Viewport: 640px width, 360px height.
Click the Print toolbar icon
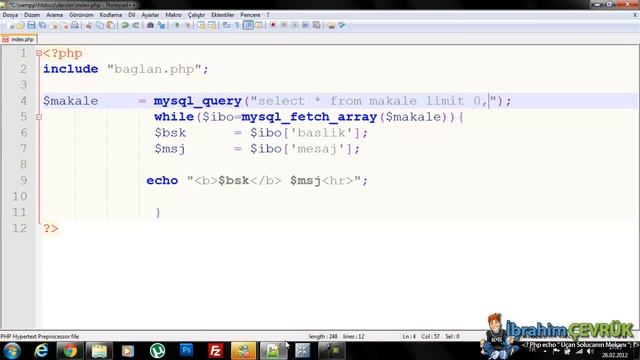(x=75, y=25)
